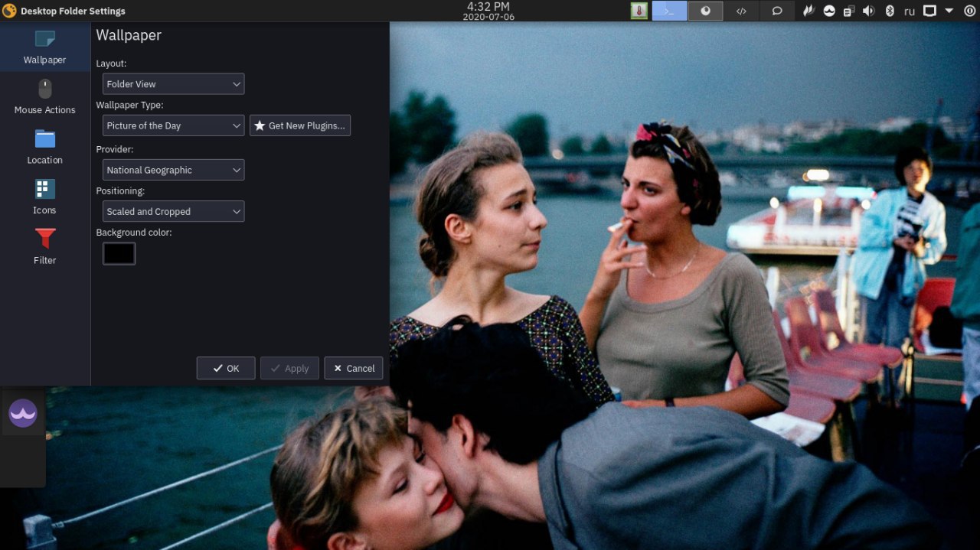Image resolution: width=980 pixels, height=550 pixels.
Task: Cancel the Desktop Folder Settings dialog
Action: (354, 368)
